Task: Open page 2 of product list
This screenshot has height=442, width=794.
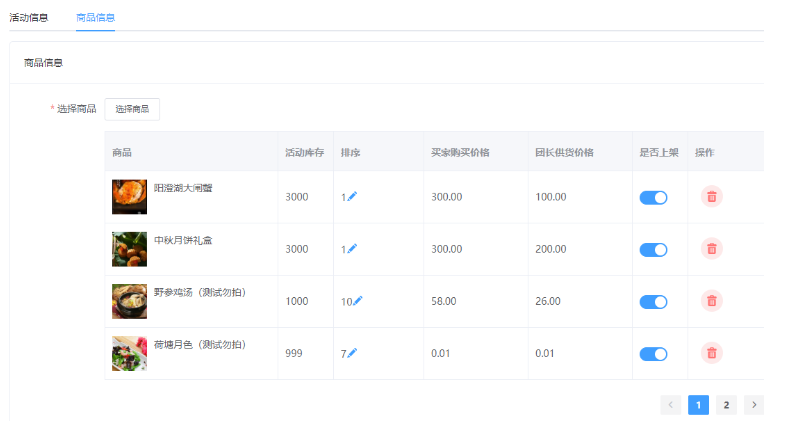Action: [726, 405]
